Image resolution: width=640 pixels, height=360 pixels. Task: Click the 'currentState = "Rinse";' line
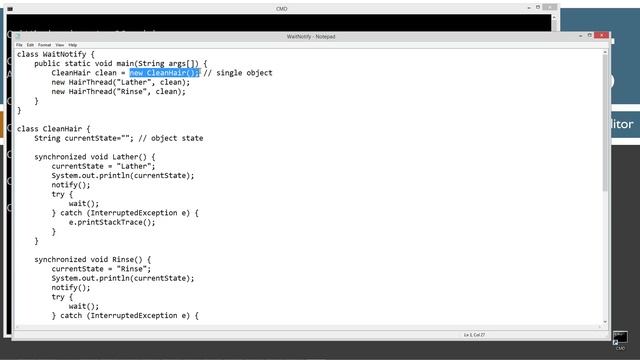pyautogui.click(x=101, y=269)
